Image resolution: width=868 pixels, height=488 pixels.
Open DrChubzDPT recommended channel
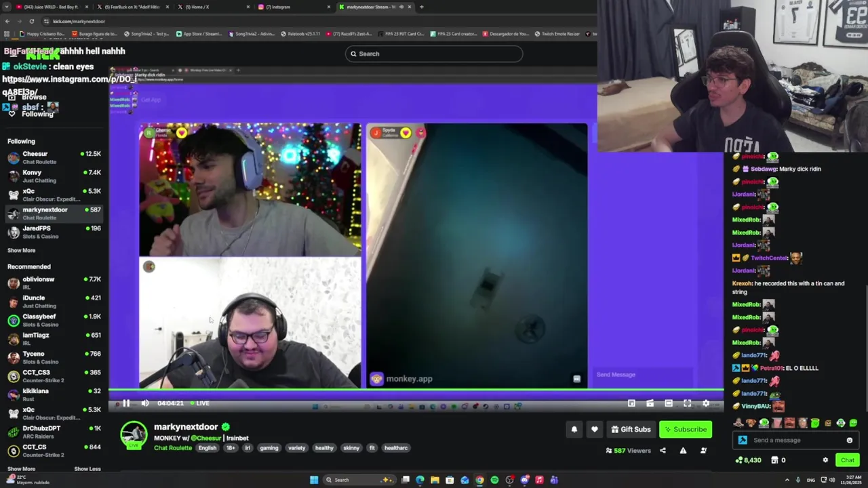54,432
